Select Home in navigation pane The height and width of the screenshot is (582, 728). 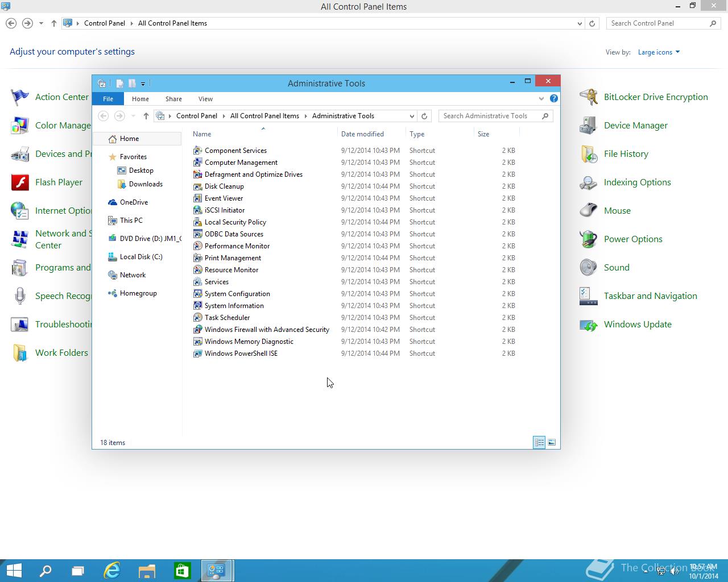tap(136, 139)
